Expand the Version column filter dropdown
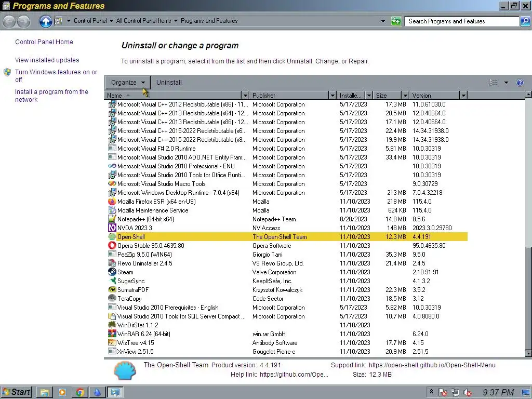The width and height of the screenshot is (532, 399). (463, 96)
